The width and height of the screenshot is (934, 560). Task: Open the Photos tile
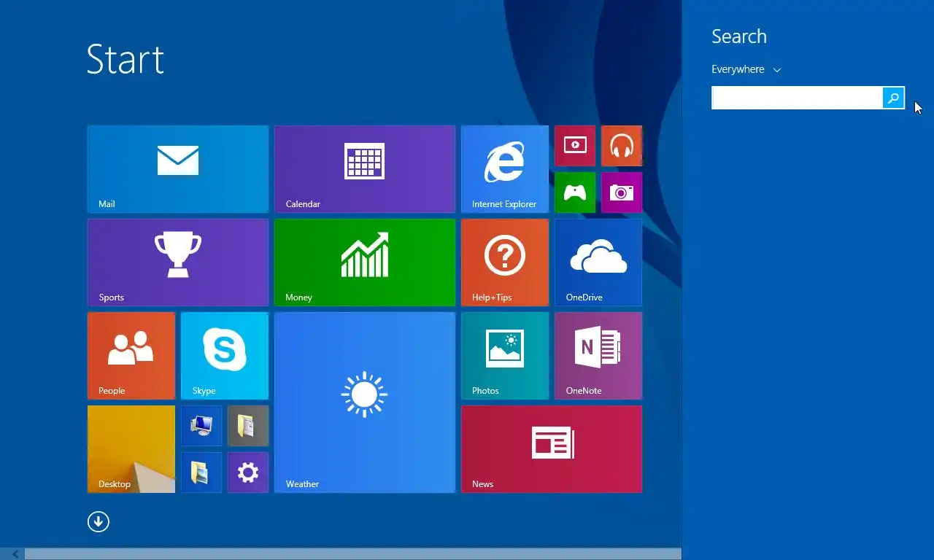coord(505,356)
